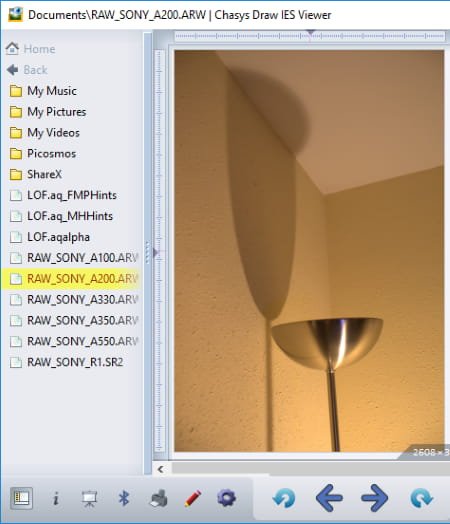Send image via the Bluetooth icon
450x524 pixels.
coord(124,498)
